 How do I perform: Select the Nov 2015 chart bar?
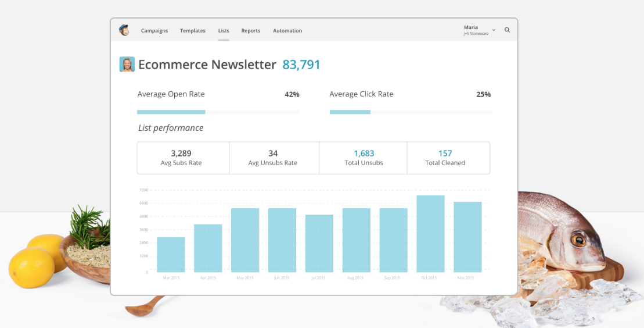(x=468, y=237)
